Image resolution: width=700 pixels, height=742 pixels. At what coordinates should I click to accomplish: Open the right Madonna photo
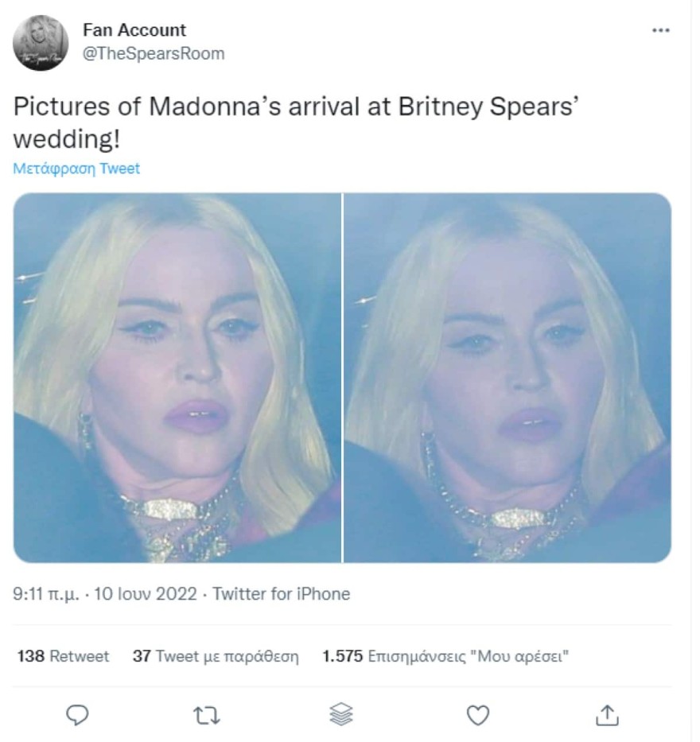507,378
